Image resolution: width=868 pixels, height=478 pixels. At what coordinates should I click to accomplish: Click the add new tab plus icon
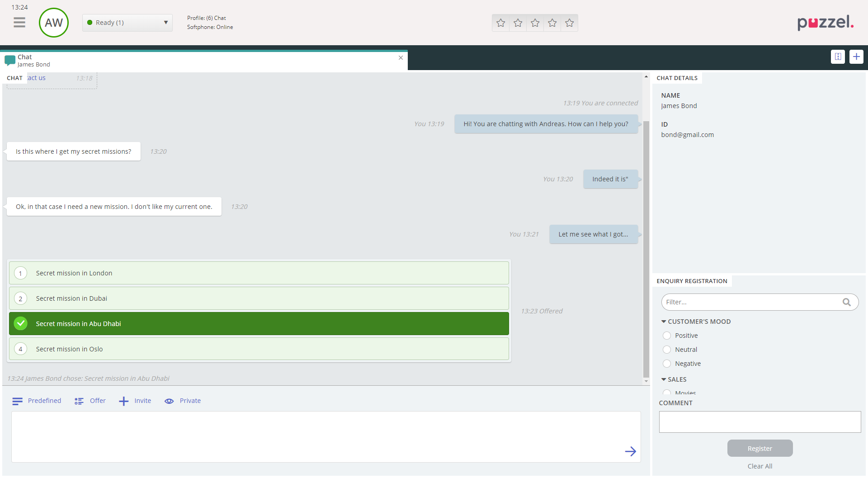coord(856,57)
